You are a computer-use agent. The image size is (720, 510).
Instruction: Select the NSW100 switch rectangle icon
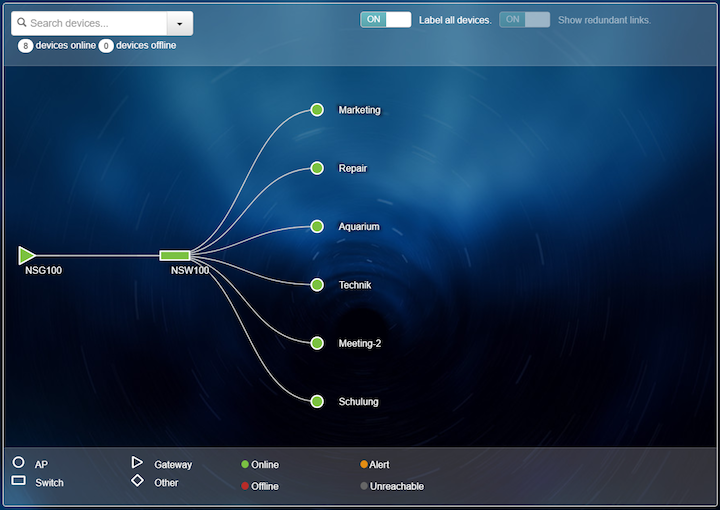[x=175, y=256]
